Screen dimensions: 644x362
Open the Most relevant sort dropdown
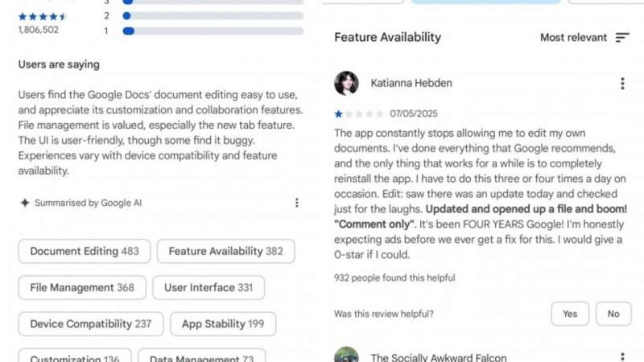(575, 38)
